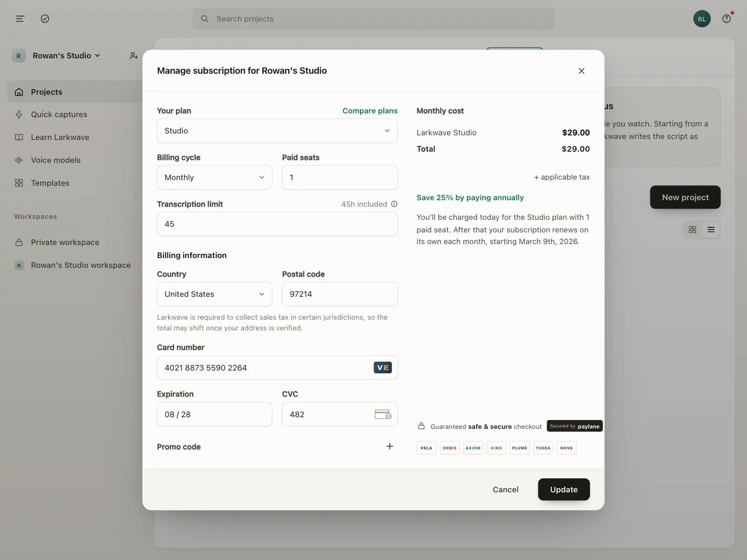Click the Workspaces section heading
747x560 pixels.
point(35,217)
